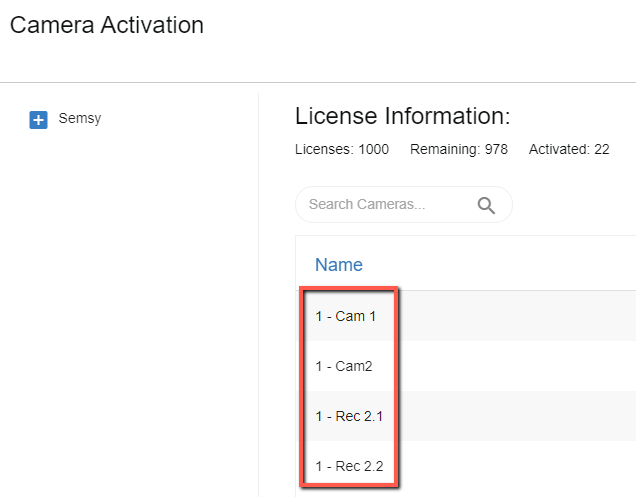Click the blank area of the Rec 2.1 row
Screen dimensions: 636x497
point(517,416)
